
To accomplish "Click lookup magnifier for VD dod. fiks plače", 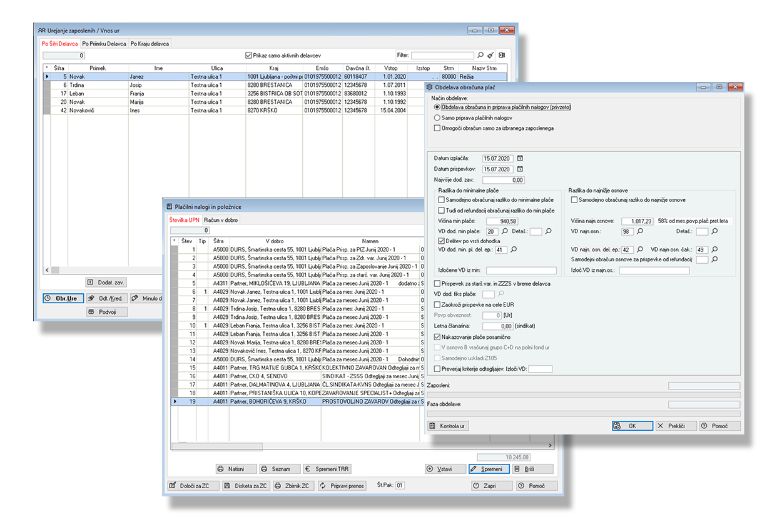I will (x=502, y=294).
